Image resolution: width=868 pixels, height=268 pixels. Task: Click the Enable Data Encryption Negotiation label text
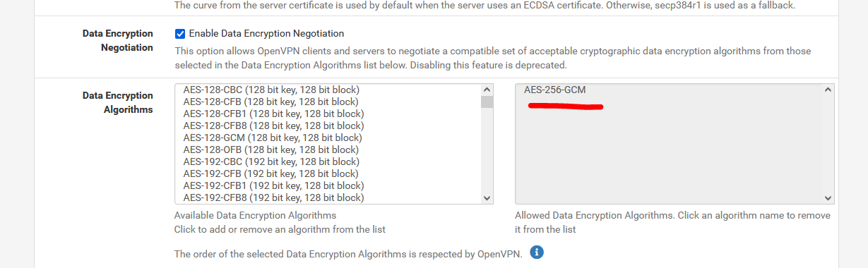pos(266,33)
